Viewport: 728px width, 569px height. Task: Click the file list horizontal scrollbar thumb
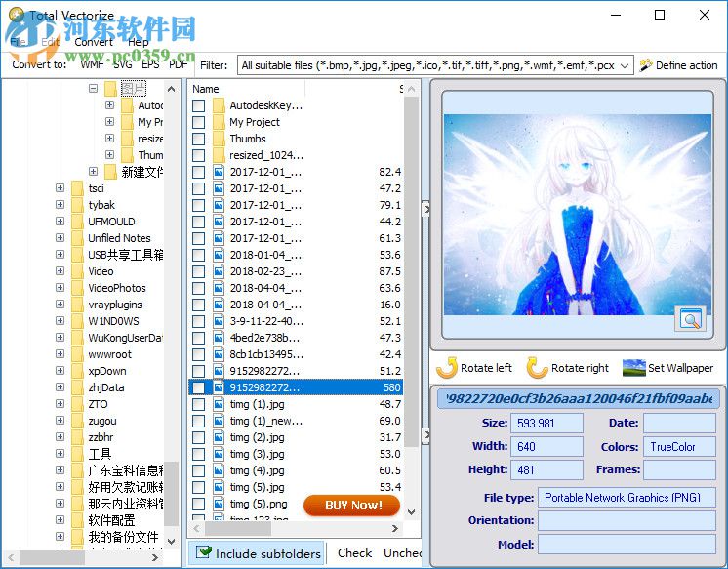238,528
